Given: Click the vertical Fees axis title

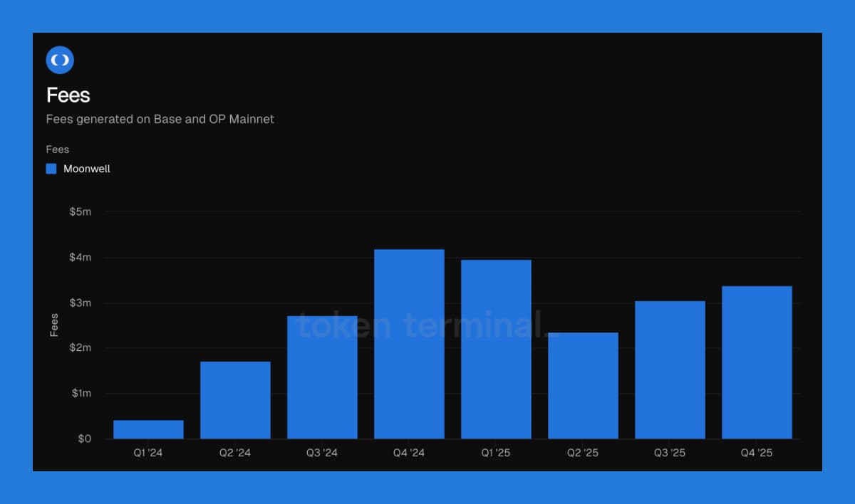Looking at the screenshot, I should (x=54, y=325).
